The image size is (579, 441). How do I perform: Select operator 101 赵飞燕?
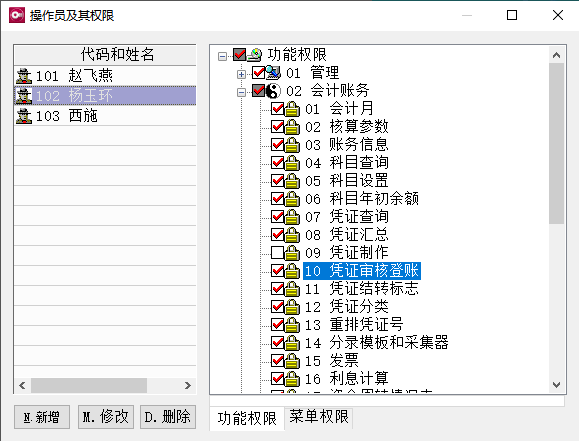click(105, 76)
